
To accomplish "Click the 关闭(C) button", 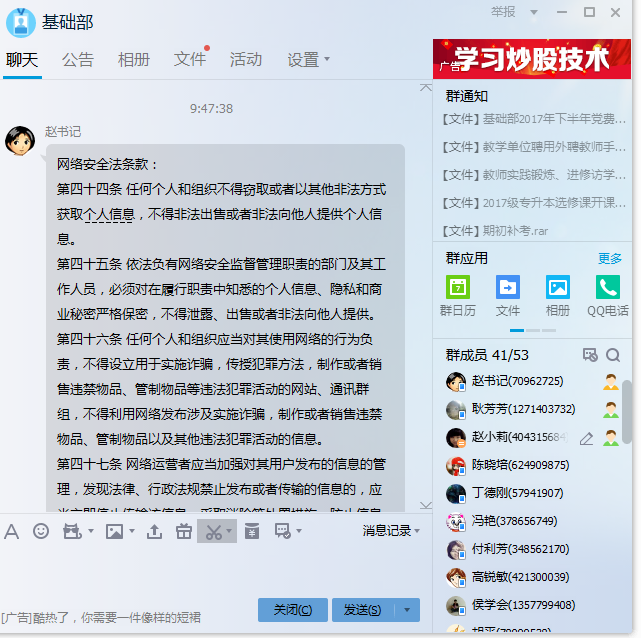I will coord(292,610).
